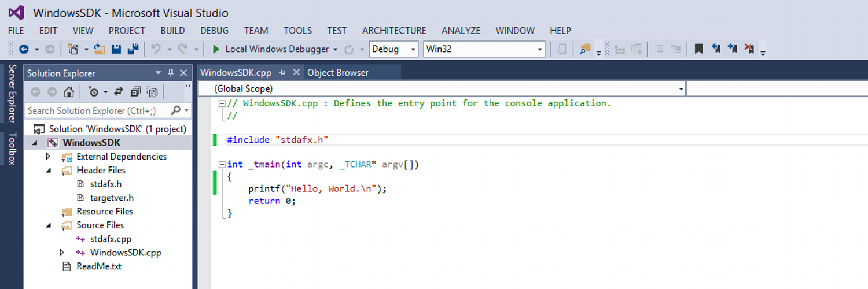Image resolution: width=868 pixels, height=289 pixels.
Task: Open the Toolbox side tab
Action: [x=12, y=149]
